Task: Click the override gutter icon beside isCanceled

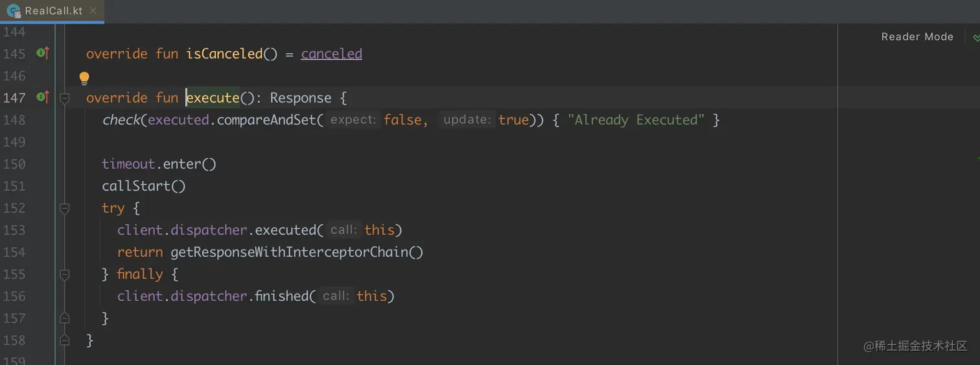Action: coord(43,53)
